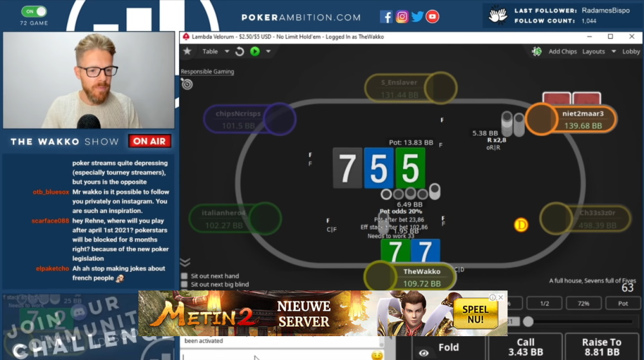Click the green 5 board card

point(410,168)
